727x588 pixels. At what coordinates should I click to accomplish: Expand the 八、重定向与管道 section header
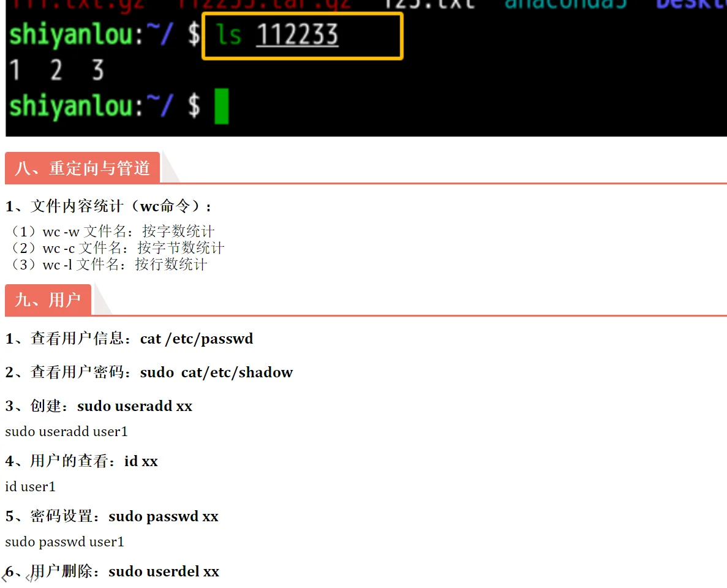pyautogui.click(x=83, y=168)
